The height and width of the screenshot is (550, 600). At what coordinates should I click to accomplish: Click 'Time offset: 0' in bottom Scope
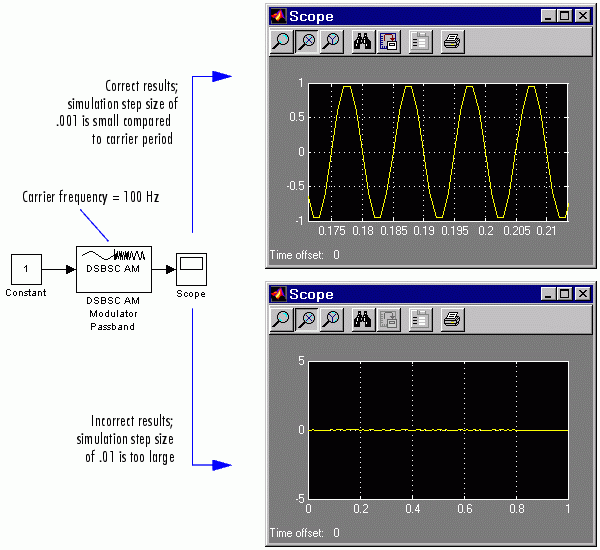coord(305,533)
